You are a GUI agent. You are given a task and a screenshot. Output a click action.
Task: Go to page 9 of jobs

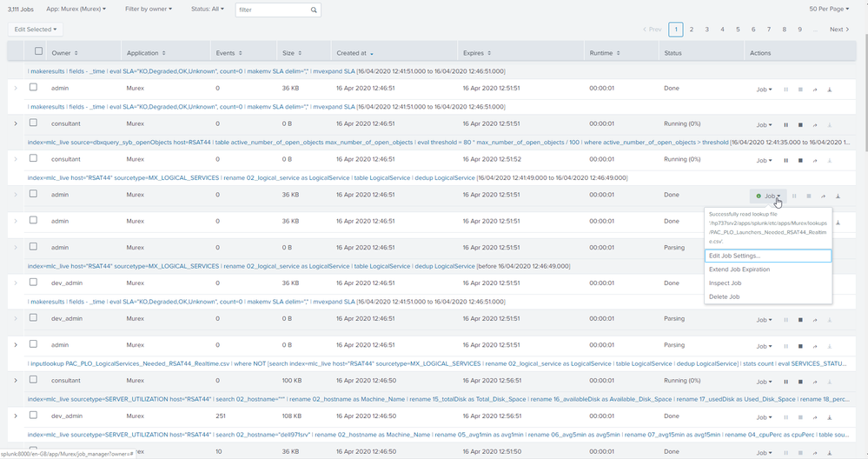point(800,30)
